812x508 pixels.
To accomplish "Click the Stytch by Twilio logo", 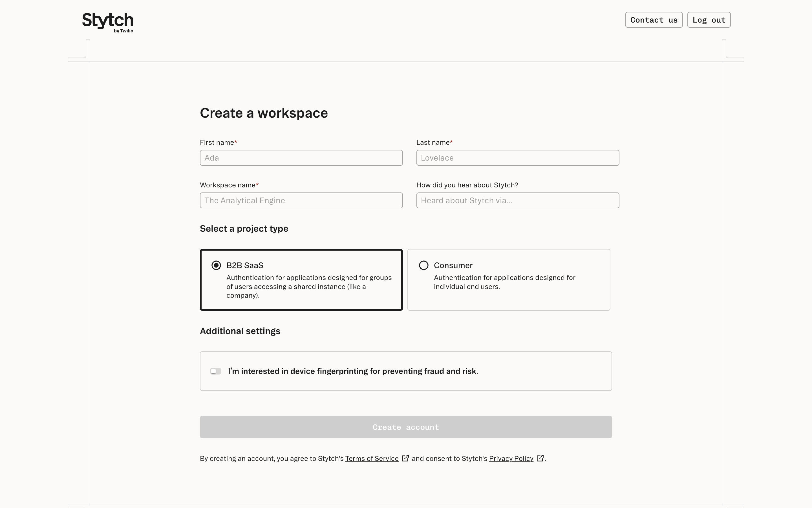I will pos(108,23).
